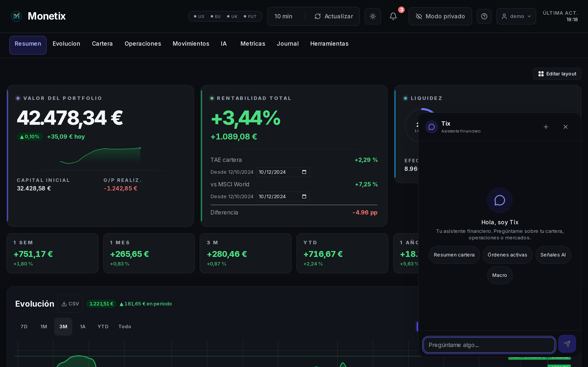Viewport: 588px width, 367px height.
Task: Download evolution data as CSV
Action: (70, 304)
